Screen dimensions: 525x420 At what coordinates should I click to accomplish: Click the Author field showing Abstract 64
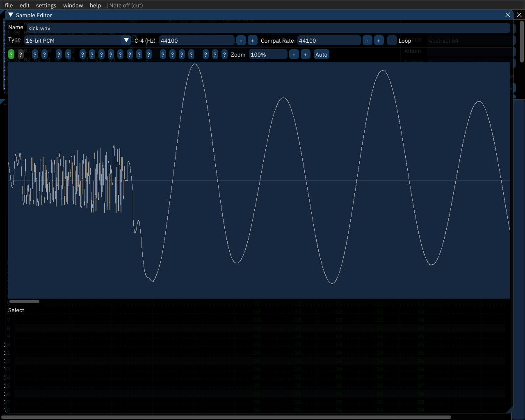(470, 41)
